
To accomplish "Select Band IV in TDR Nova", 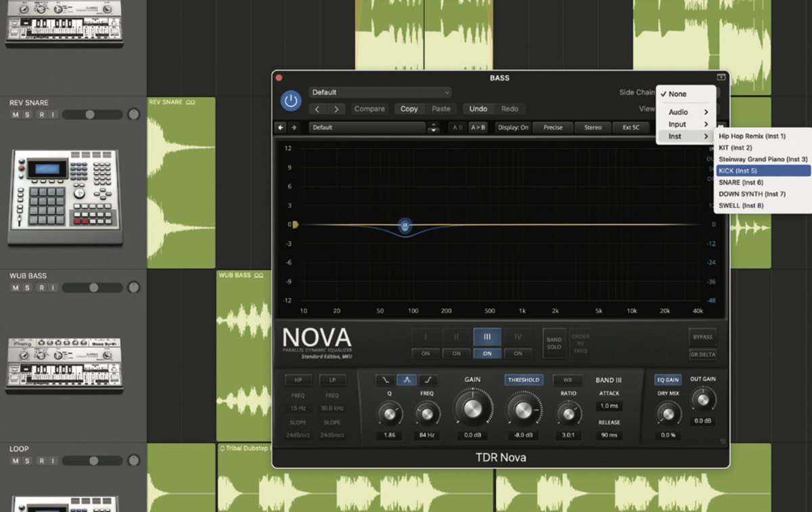I will point(518,336).
